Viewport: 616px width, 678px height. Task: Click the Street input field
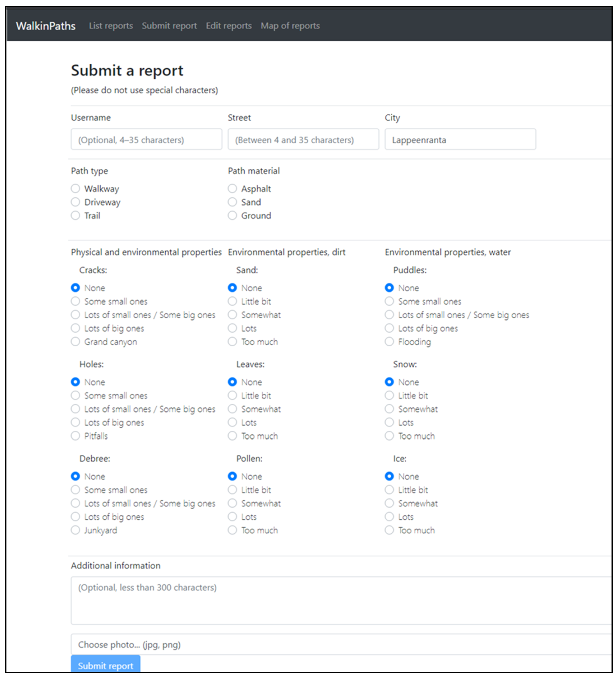(303, 139)
